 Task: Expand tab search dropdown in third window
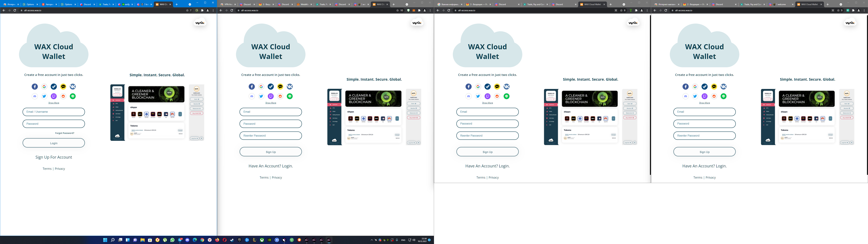tap(624, 4)
